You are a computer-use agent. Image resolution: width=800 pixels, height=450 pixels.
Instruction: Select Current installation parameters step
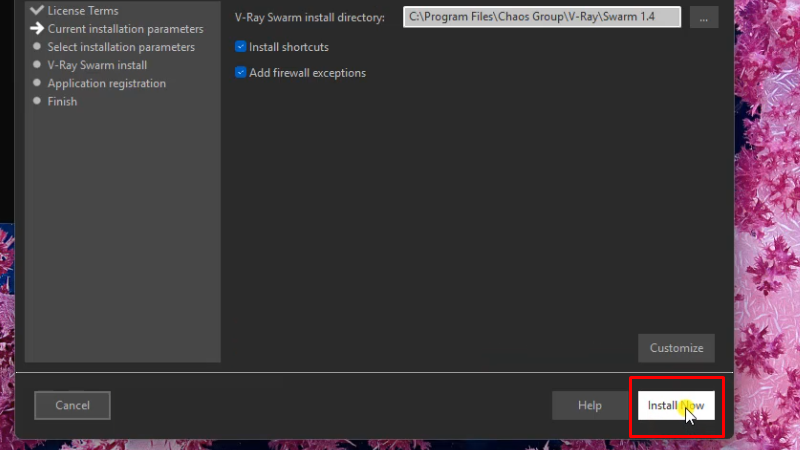pos(126,29)
